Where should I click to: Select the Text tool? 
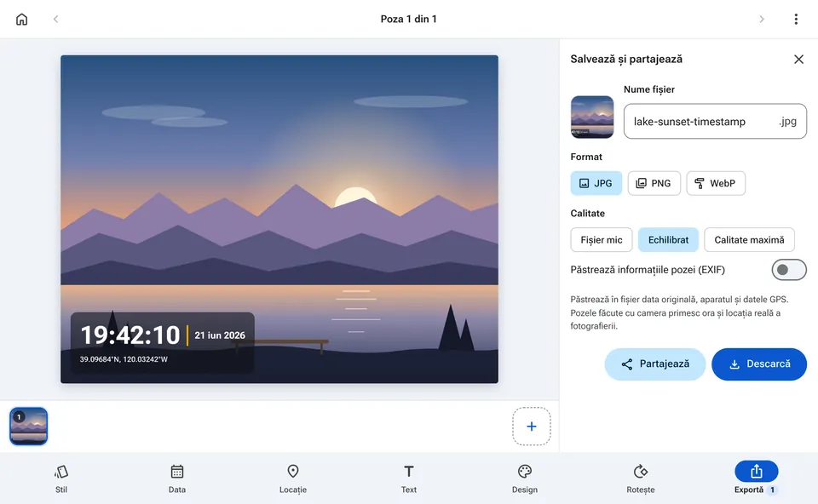408,479
